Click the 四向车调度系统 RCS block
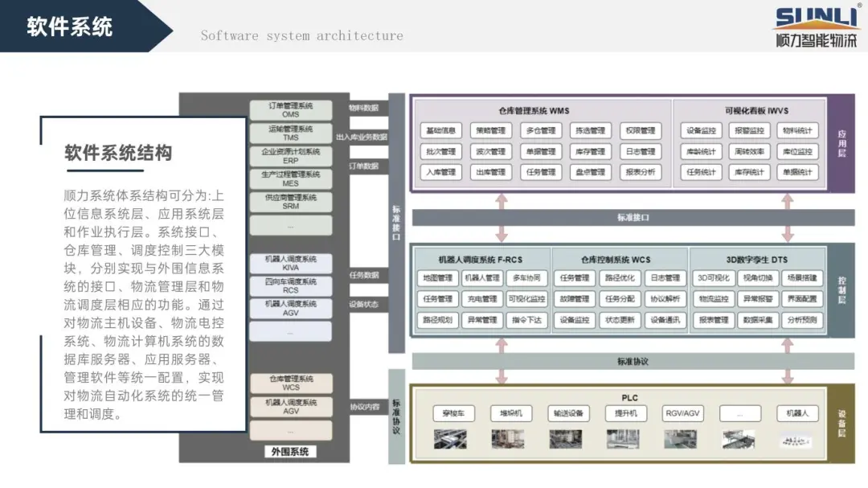 click(x=290, y=286)
